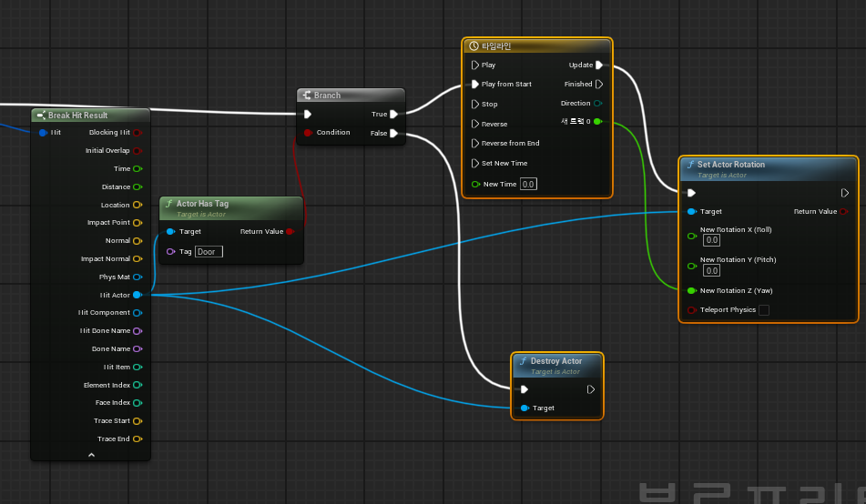Select the 타임라인 timeline node title
The width and height of the screenshot is (866, 504).
pos(496,46)
